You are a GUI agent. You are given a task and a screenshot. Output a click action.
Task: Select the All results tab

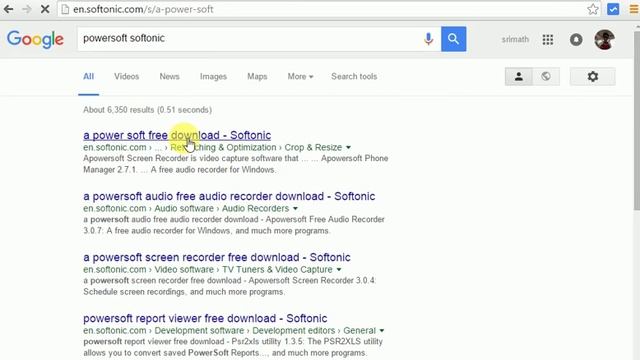click(x=89, y=76)
